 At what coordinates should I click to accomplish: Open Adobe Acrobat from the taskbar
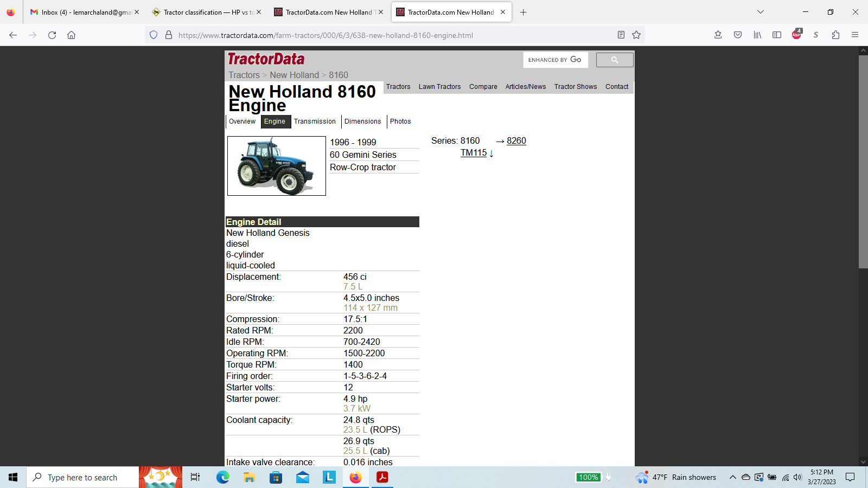382,477
